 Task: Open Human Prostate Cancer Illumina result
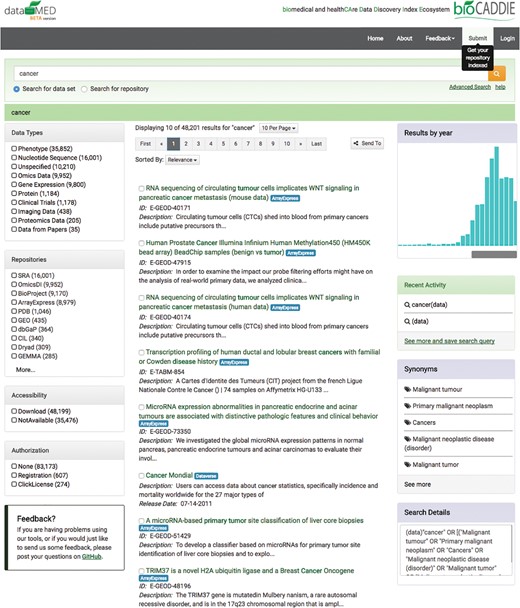[254, 247]
